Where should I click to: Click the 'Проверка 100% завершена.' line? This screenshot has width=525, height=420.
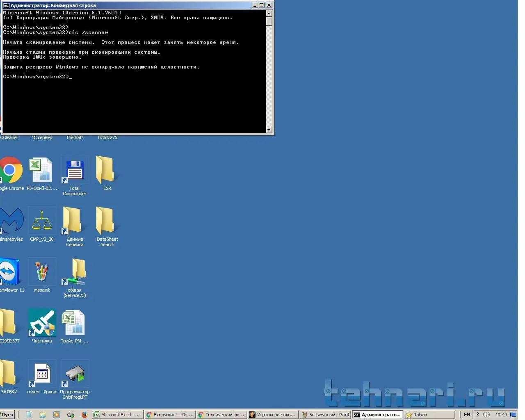[x=42, y=57]
